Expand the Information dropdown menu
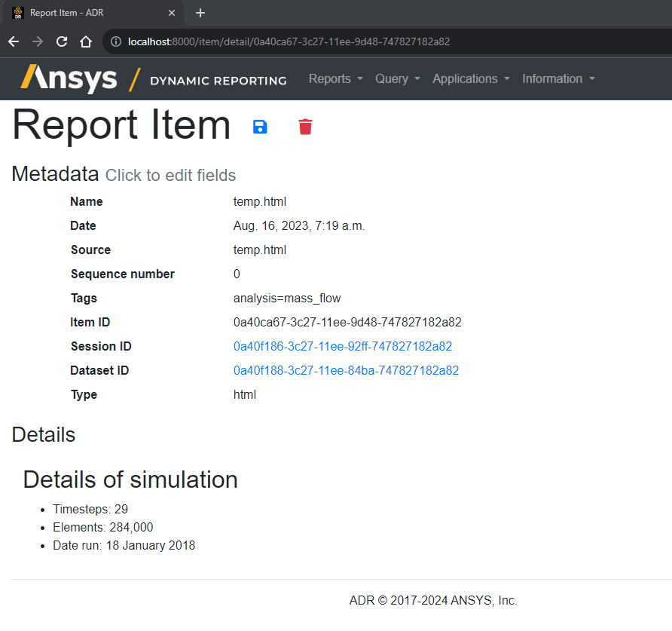Screen dimensions: 672x631 pos(558,79)
